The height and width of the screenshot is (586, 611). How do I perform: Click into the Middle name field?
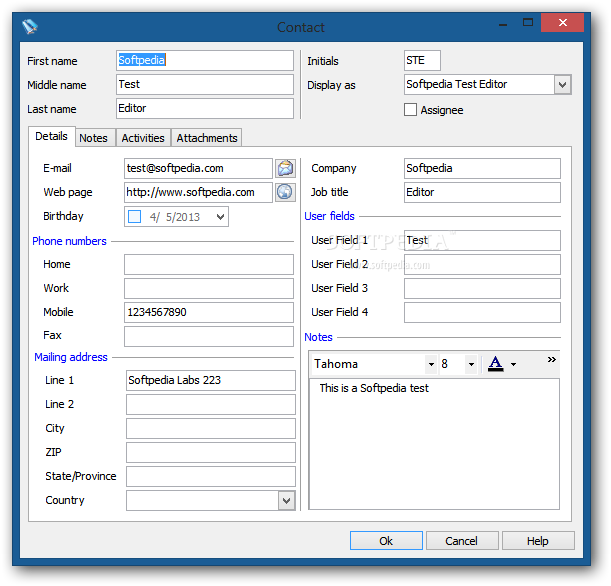[205, 85]
